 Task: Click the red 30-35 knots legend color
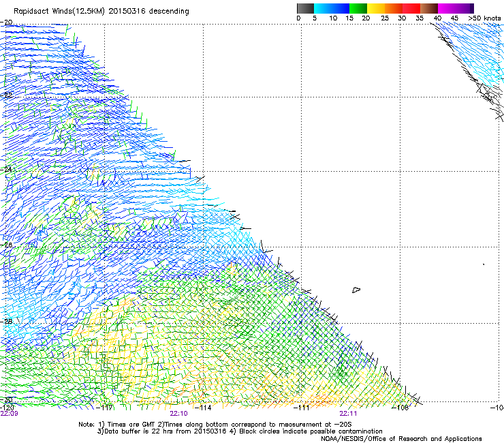click(411, 8)
